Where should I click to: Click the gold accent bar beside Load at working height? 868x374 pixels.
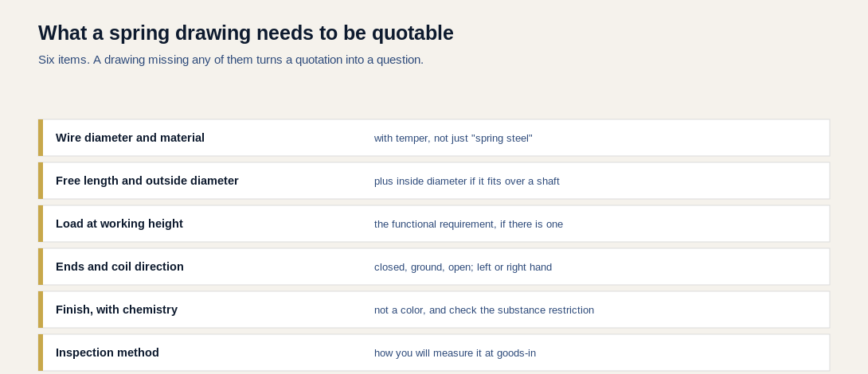coord(41,224)
